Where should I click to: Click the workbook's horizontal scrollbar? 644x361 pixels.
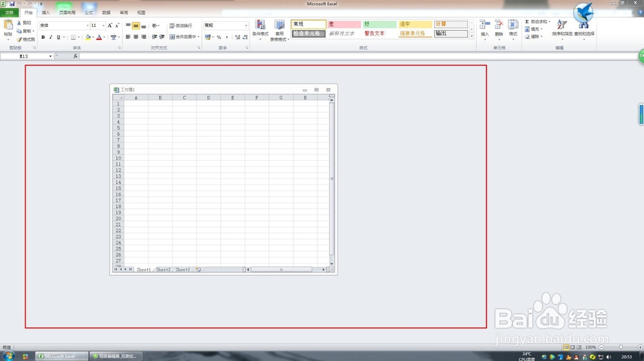(281, 270)
